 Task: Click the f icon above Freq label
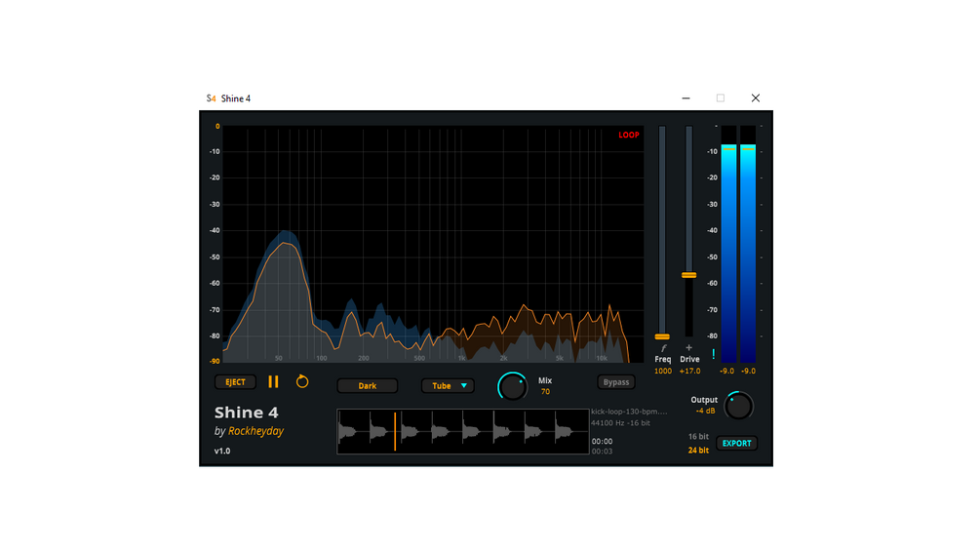tap(663, 348)
